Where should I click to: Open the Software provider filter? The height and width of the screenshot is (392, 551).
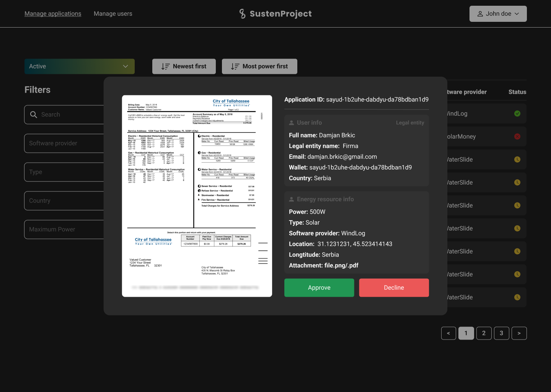point(64,143)
